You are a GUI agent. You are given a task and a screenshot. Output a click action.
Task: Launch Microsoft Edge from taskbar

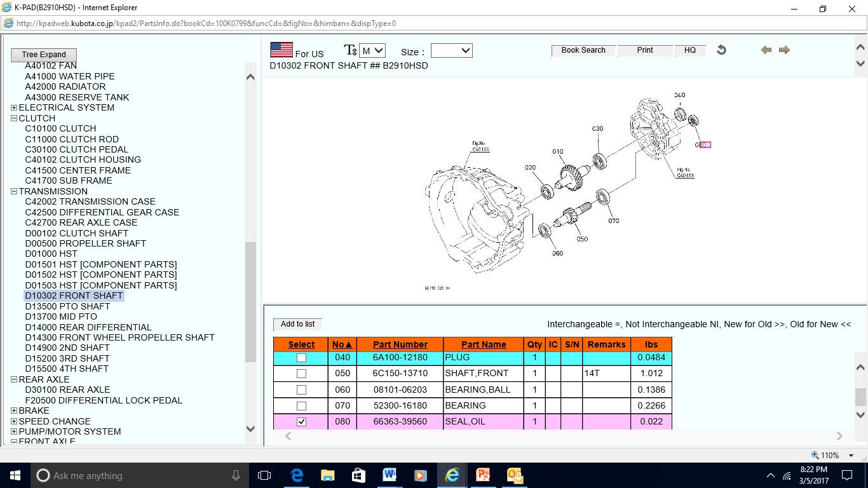[297, 475]
